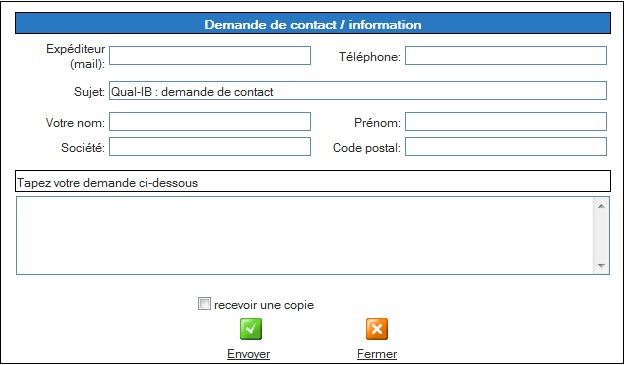624x365 pixels.
Task: Enable the recevoir une copie checkbox
Action: 204,304
